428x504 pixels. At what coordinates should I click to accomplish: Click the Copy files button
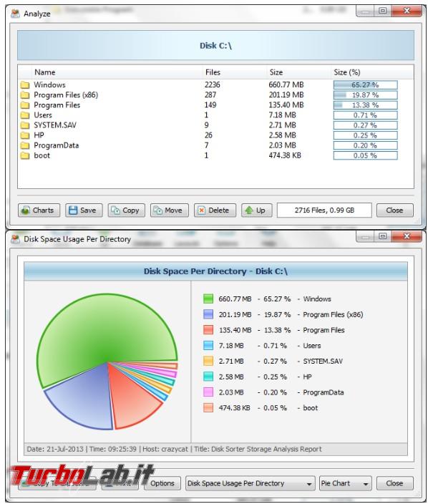[x=126, y=210]
